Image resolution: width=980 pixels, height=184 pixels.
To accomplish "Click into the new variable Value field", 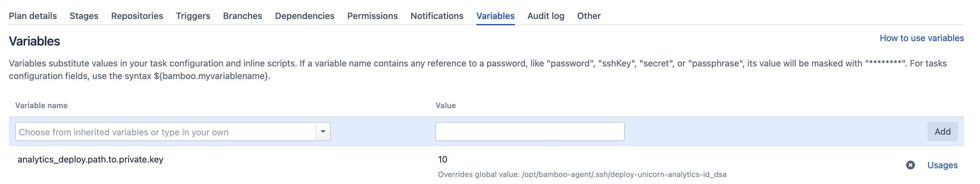I will [529, 132].
